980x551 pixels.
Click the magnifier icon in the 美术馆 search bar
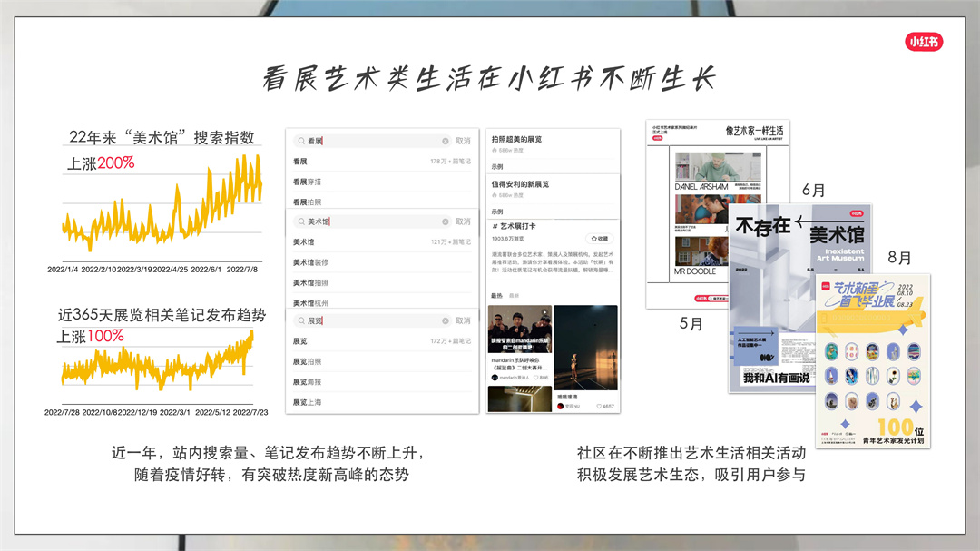(300, 222)
